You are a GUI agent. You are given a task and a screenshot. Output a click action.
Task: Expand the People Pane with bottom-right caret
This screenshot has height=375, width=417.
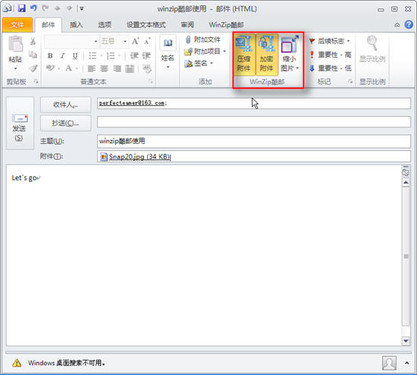pos(407,363)
